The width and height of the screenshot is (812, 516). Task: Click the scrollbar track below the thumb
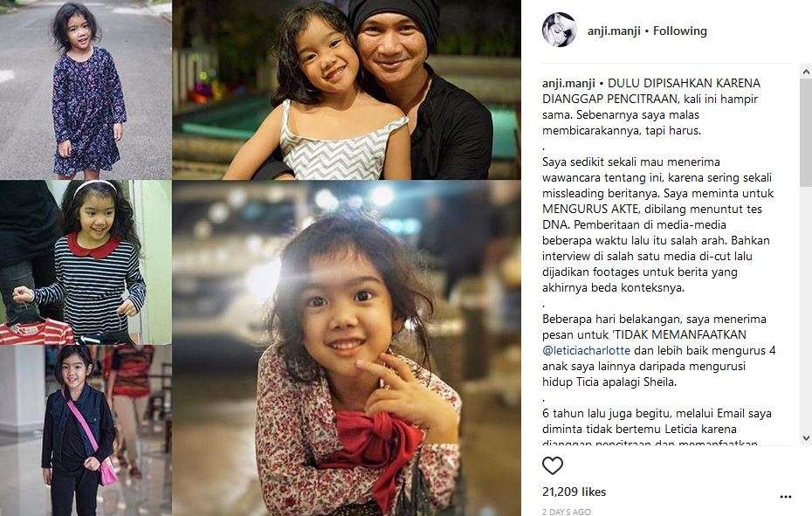click(806, 309)
